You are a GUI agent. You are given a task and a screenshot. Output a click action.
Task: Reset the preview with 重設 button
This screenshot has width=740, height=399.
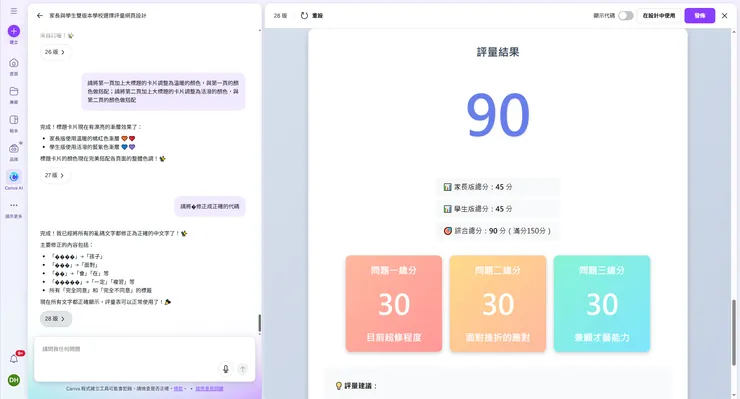pyautogui.click(x=312, y=16)
